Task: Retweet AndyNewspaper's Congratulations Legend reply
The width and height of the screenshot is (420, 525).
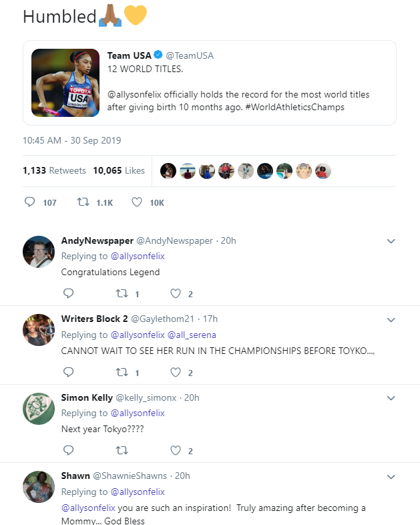Action: click(122, 293)
